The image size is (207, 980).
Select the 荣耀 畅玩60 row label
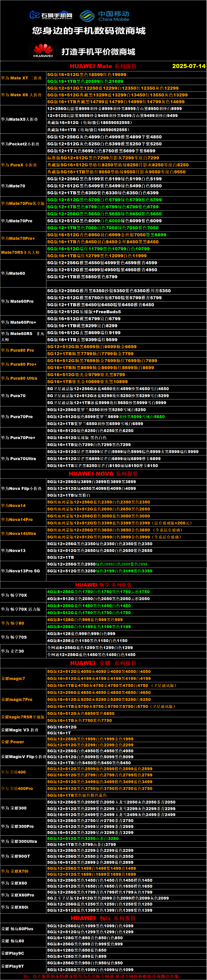tap(13, 941)
